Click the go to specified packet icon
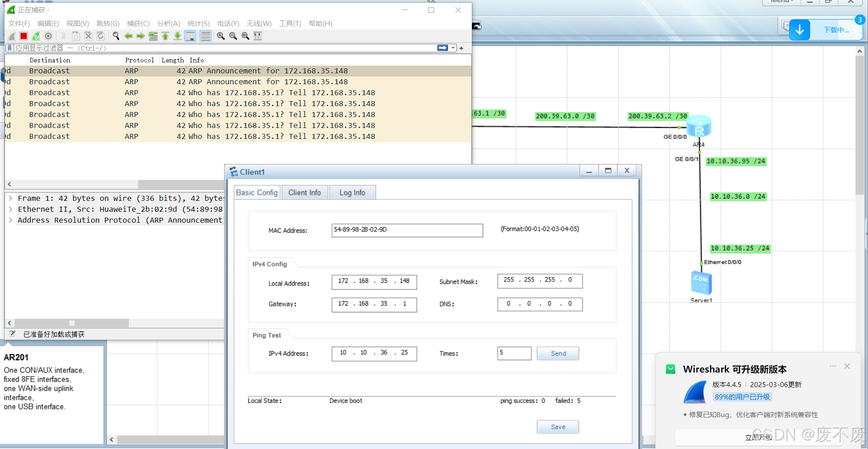Viewport: 868px width, 449px height. (153, 36)
